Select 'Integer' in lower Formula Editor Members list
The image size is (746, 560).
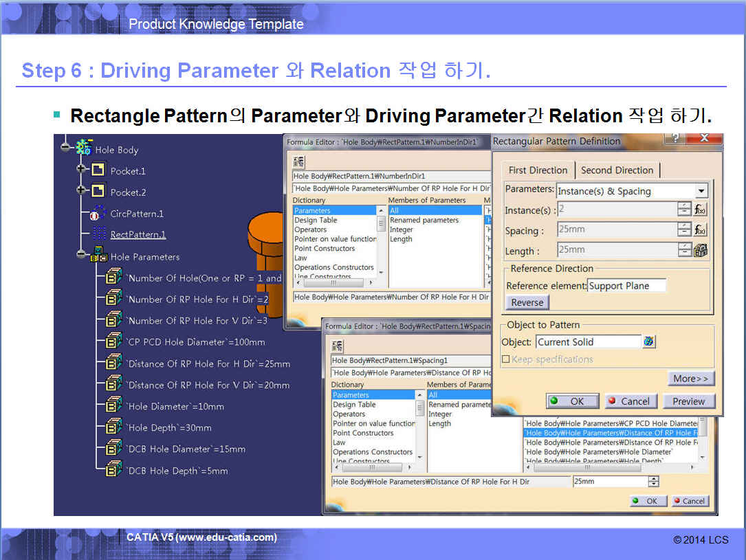tap(439, 414)
